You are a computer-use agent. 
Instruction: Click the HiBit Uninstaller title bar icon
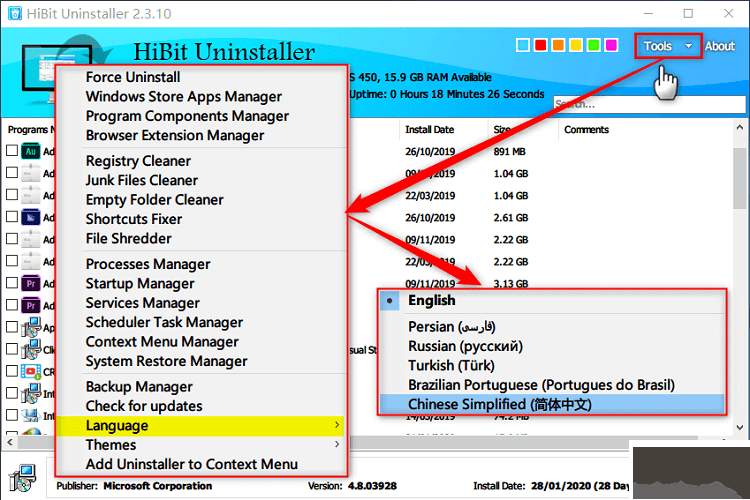[x=14, y=13]
